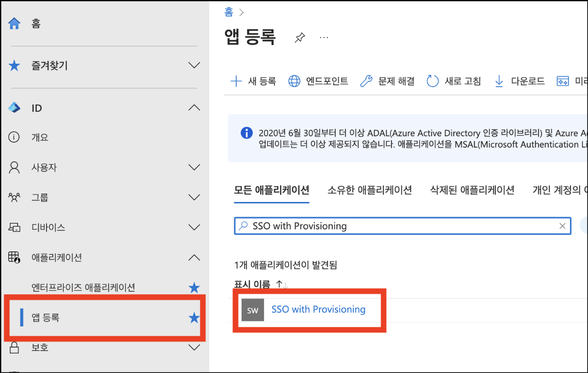Open SSO with Provisioning app link
Image resolution: width=588 pixels, height=373 pixels.
point(318,309)
